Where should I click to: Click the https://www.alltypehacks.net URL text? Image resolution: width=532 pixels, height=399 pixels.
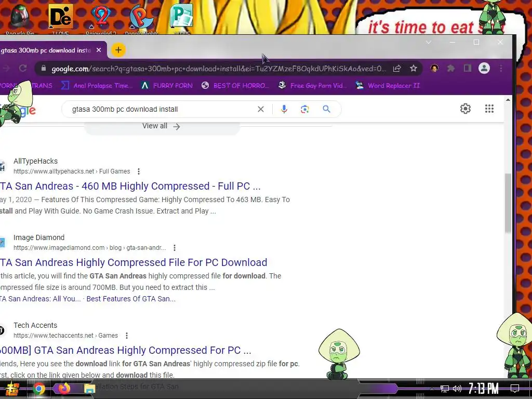tap(54, 171)
